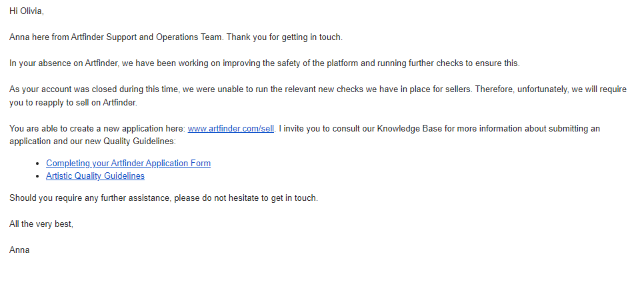Click 'you to reapply to sell on Artfinder.'
This screenshot has width=644, height=281.
73,102
